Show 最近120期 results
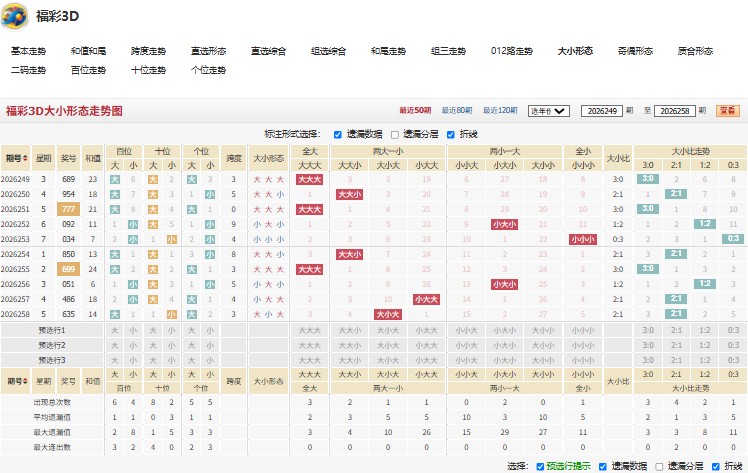The width and height of the screenshot is (748, 473). pos(500,111)
